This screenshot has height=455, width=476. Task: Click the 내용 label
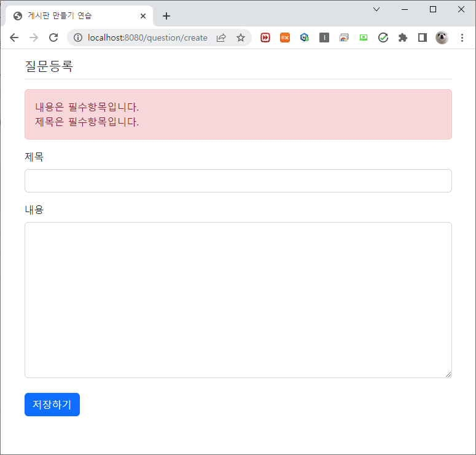(x=34, y=210)
